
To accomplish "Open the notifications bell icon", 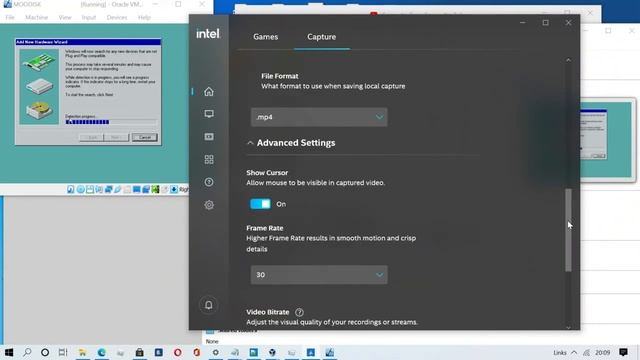I will click(x=209, y=305).
